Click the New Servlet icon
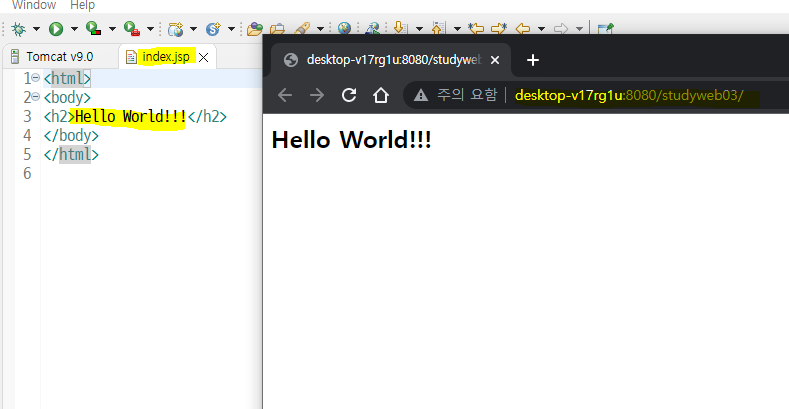The image size is (789, 409). [x=213, y=29]
